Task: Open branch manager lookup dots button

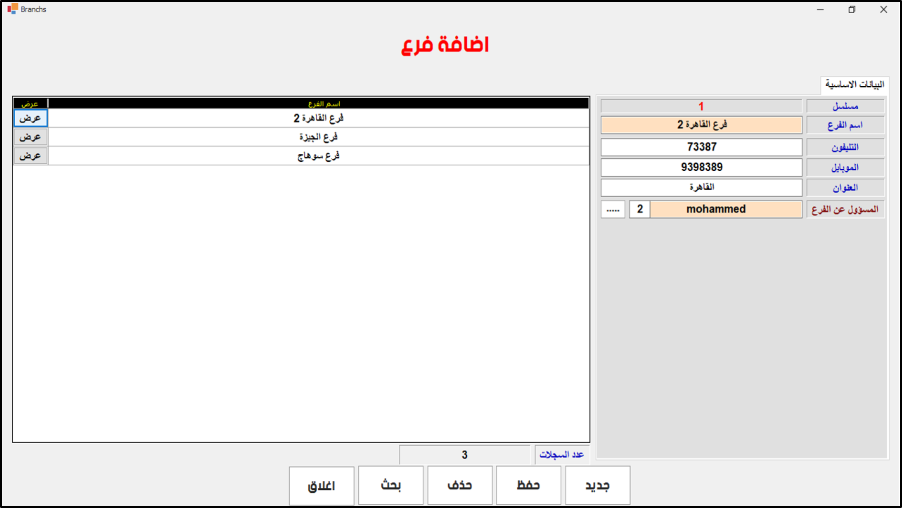Action: 613,210
